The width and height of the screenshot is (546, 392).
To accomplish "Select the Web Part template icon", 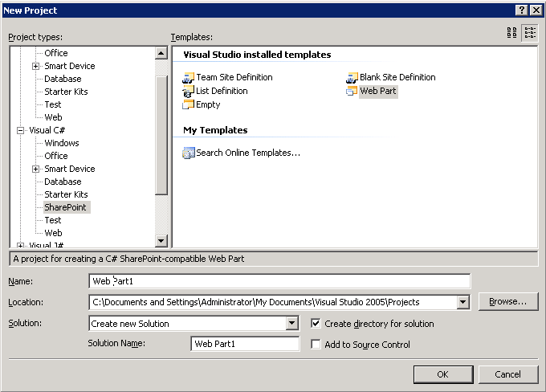I will coord(352,92).
